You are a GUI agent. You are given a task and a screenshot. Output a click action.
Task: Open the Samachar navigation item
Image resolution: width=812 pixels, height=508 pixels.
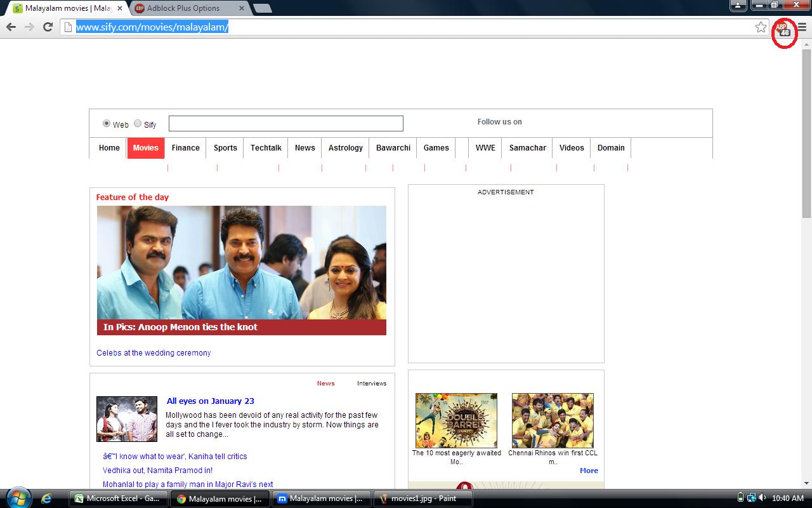coord(528,148)
